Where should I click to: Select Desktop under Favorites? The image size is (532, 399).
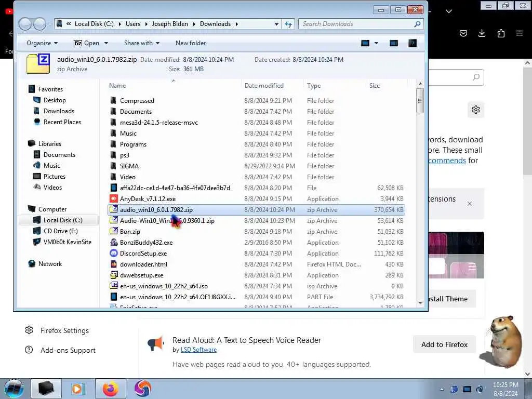point(54,100)
